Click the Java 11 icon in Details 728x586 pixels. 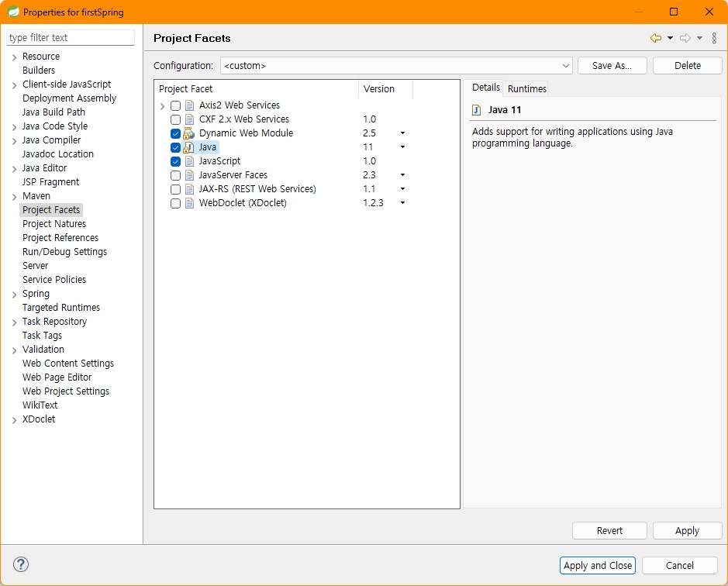476,110
